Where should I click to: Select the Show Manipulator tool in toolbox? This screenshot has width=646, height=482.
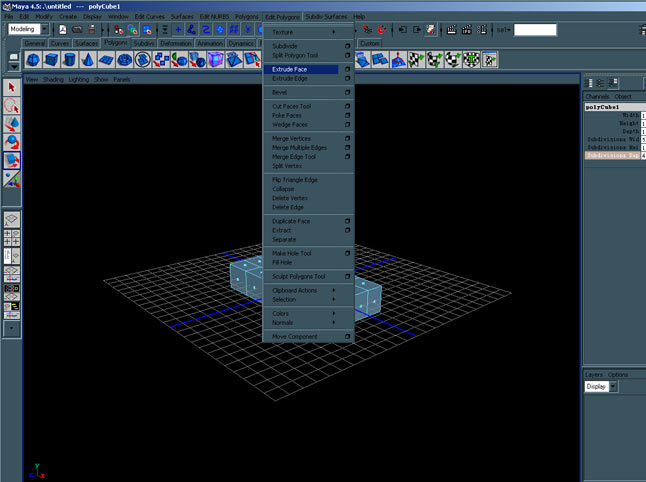coord(12,179)
